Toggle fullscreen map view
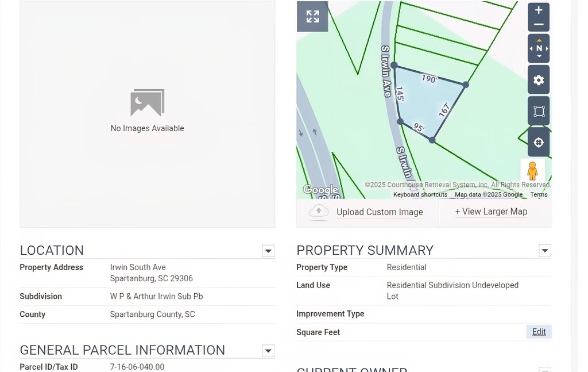 pyautogui.click(x=312, y=17)
